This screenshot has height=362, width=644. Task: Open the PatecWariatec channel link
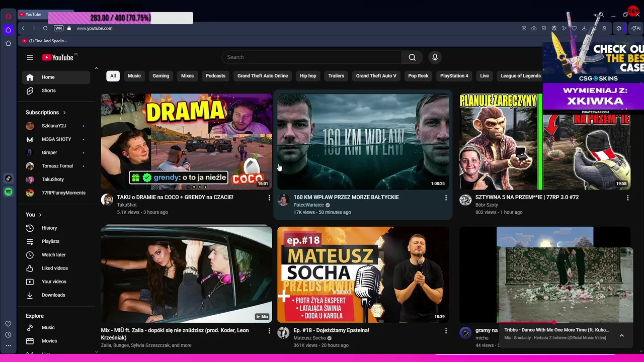308,205
